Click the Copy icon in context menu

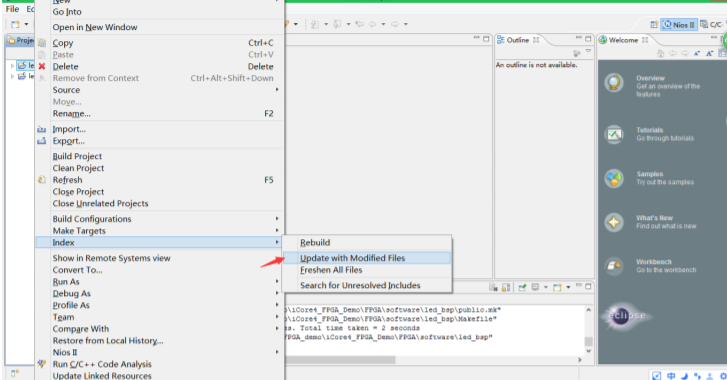click(42, 43)
